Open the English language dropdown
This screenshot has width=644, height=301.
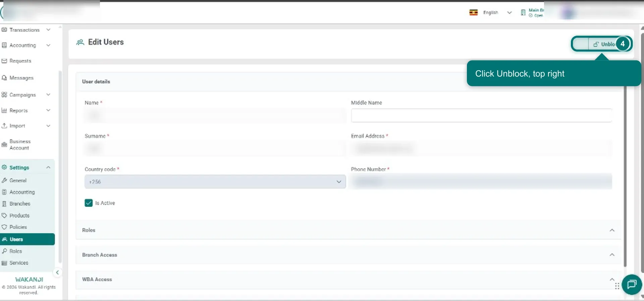(x=497, y=12)
